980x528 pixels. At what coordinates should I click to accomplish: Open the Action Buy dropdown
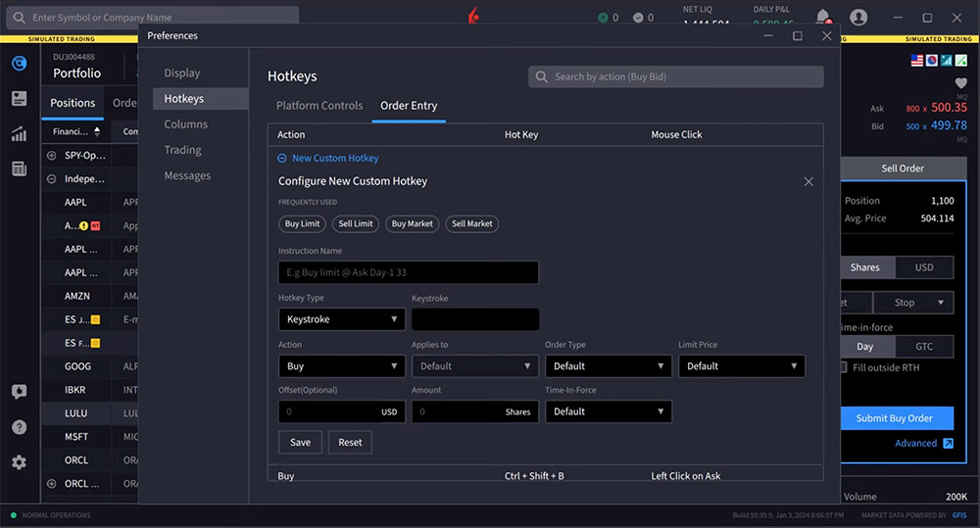pyautogui.click(x=341, y=366)
